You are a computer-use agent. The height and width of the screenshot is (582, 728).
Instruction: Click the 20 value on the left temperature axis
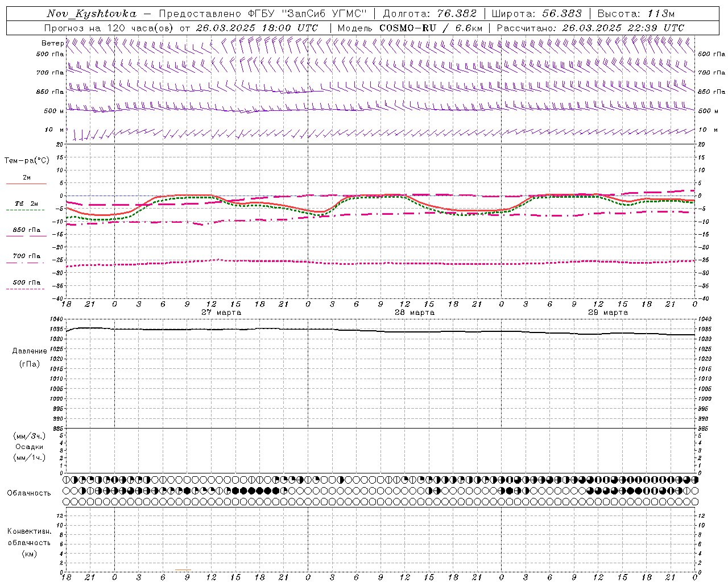60,144
